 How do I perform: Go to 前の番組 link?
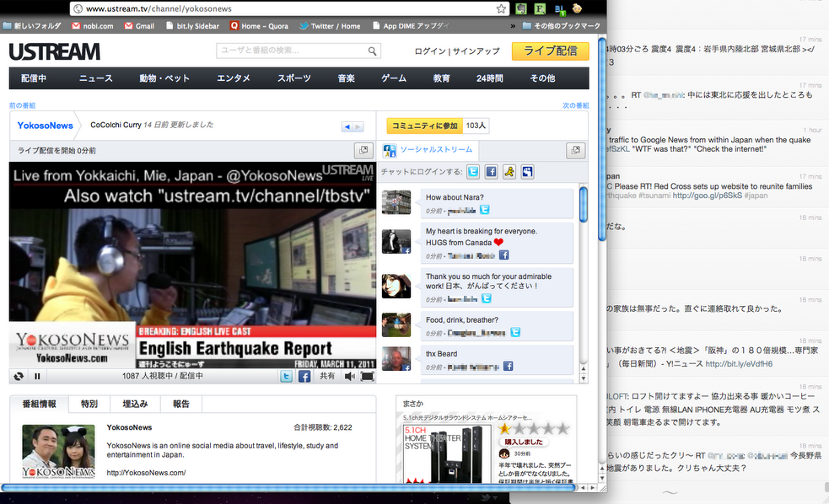pyautogui.click(x=22, y=105)
